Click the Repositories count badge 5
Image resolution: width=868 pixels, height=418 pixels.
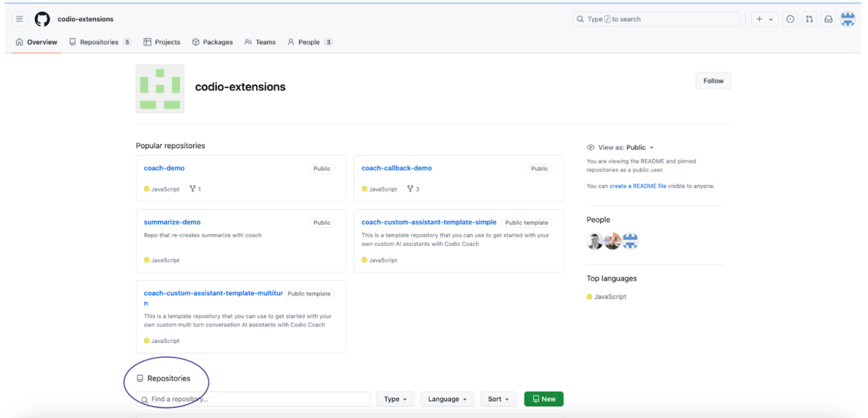tap(127, 42)
